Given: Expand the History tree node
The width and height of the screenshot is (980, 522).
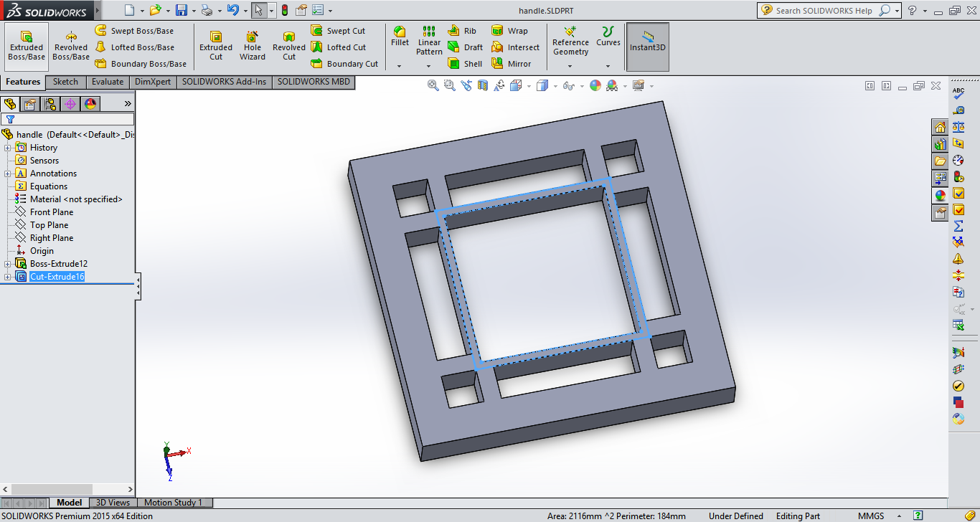Looking at the screenshot, I should pyautogui.click(x=8, y=148).
